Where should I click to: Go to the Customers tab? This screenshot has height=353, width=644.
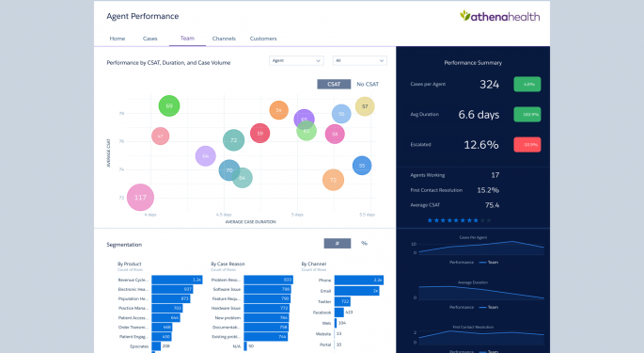(x=263, y=39)
